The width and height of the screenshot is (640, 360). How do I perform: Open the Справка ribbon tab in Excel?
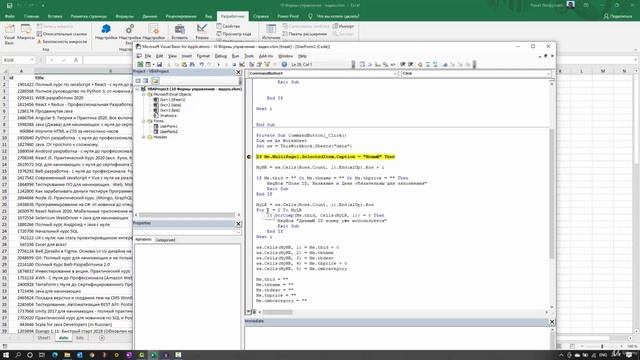coord(261,16)
